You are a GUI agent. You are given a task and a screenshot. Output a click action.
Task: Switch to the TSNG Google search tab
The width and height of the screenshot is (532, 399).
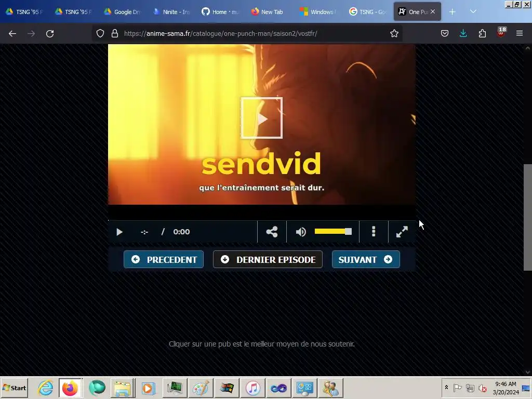[367, 12]
